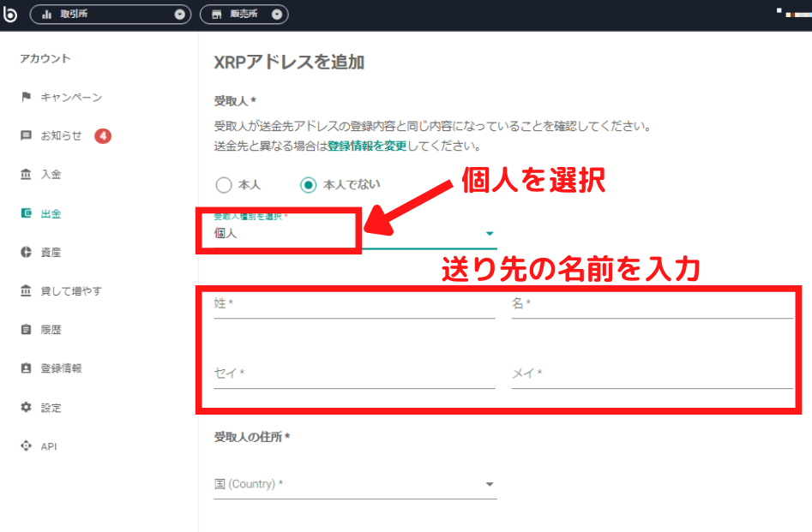Screen dimensions: 812x532
Task: Click the 資産 assets pie chart icon
Action: 26,252
